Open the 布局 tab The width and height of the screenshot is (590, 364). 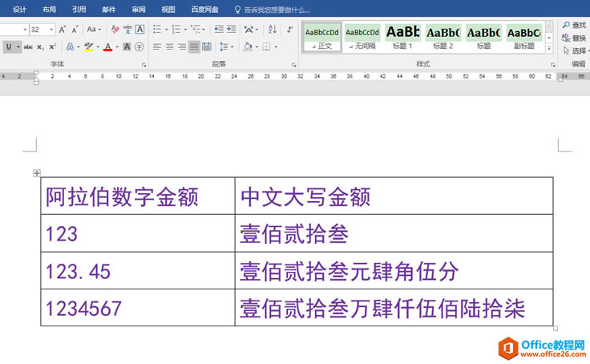[x=49, y=10]
